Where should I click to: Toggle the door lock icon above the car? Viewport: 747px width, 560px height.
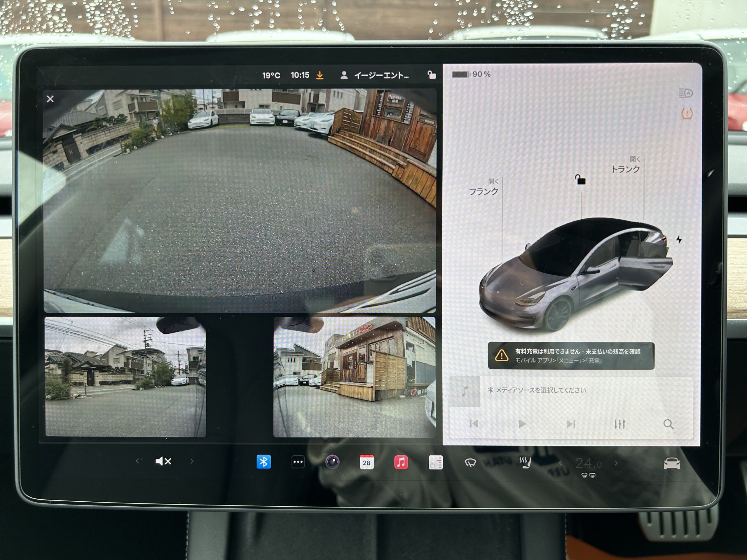(580, 179)
